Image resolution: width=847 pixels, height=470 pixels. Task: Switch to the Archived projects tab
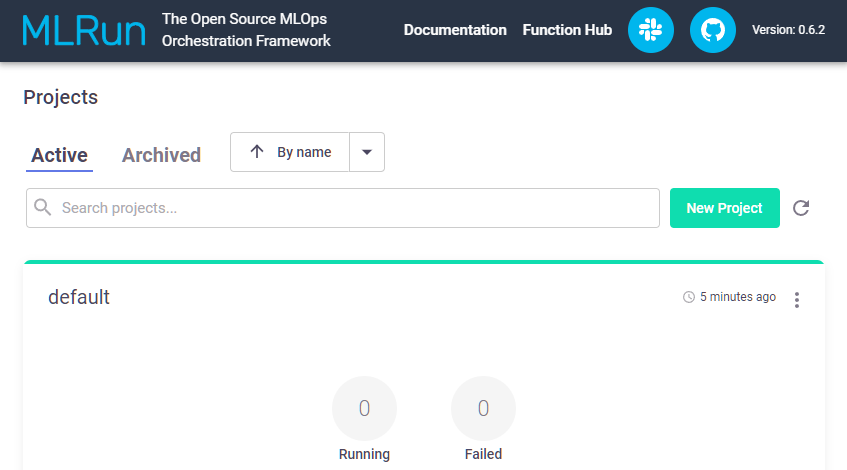pos(161,155)
